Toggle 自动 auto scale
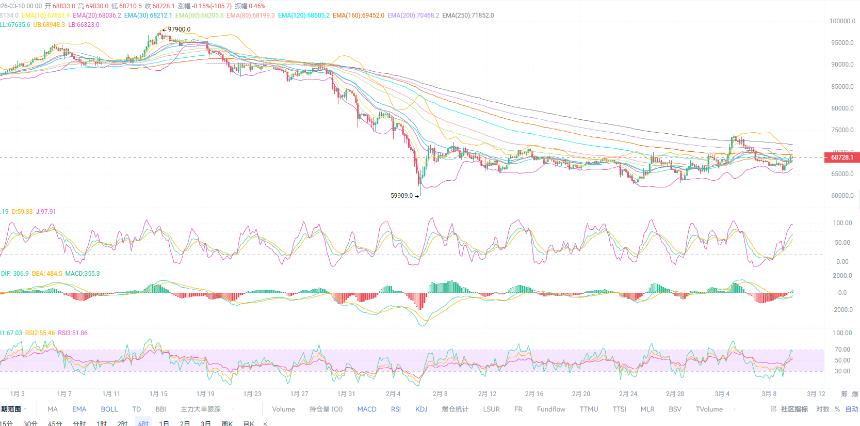The height and width of the screenshot is (426, 860). click(x=851, y=409)
